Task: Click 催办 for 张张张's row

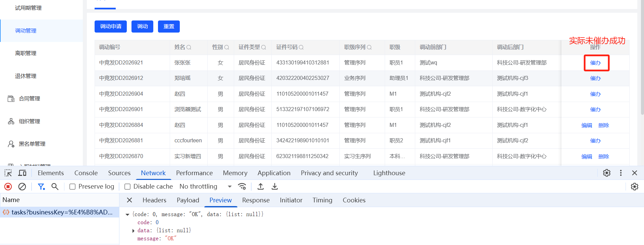Action: click(x=595, y=63)
